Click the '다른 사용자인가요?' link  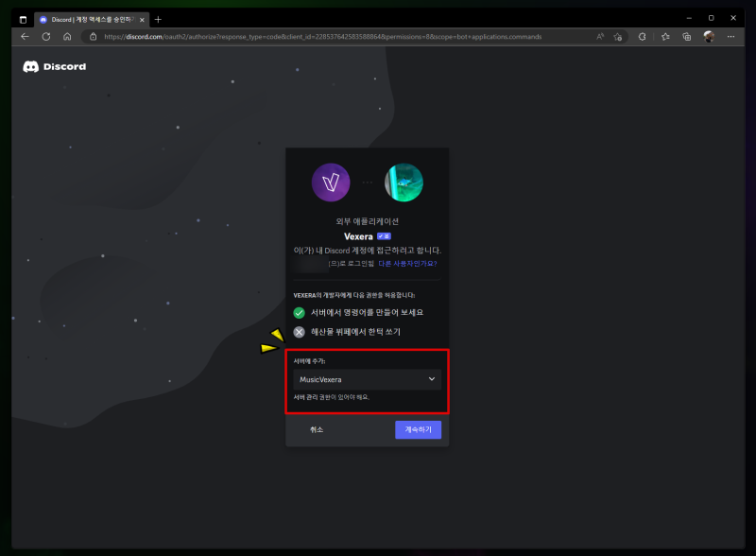pyautogui.click(x=407, y=264)
